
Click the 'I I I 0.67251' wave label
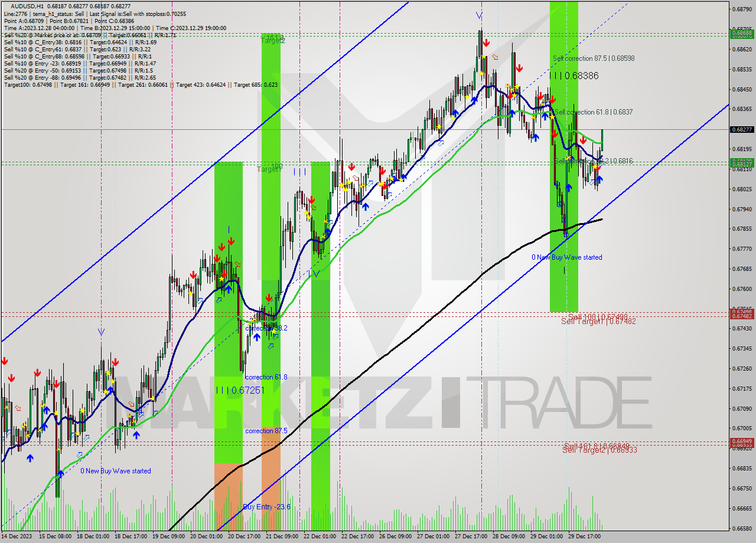239,390
